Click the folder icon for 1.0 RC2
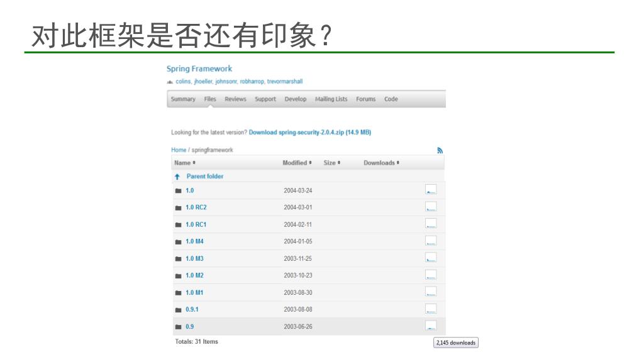Screen dimensions: 644x362 point(178,207)
